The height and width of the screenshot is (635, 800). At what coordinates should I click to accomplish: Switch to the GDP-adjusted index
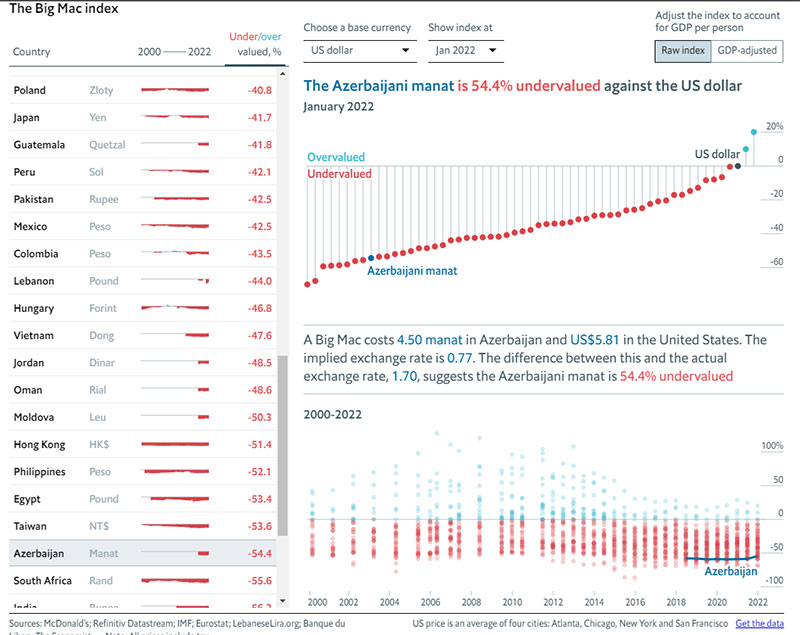[x=746, y=50]
